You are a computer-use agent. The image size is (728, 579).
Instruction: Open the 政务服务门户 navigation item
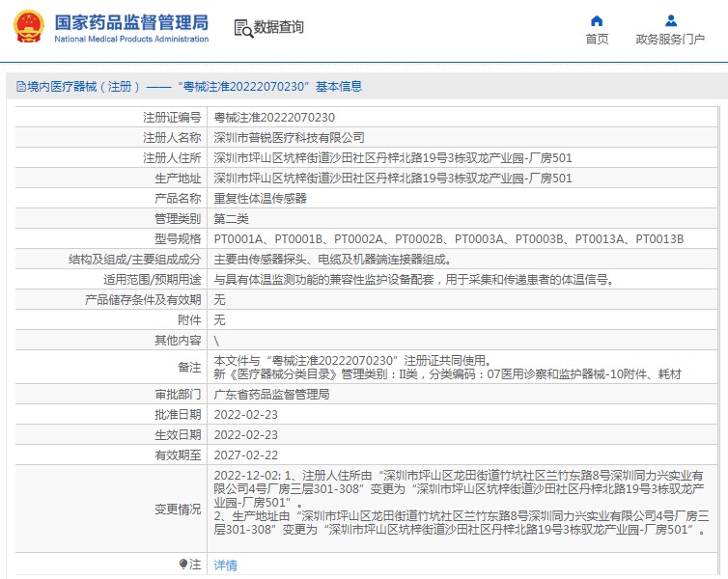coord(670,40)
